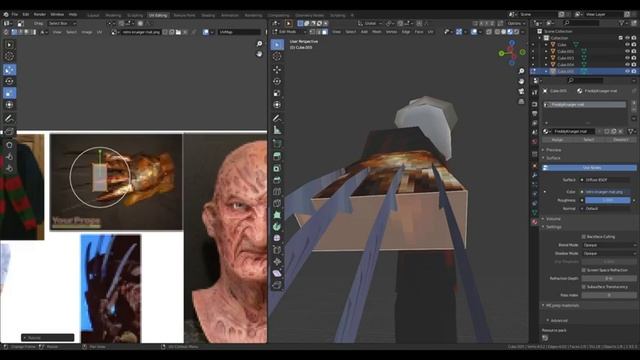640x360 pixels.
Task: Open Image menu in UV editor header
Action: click(87, 32)
